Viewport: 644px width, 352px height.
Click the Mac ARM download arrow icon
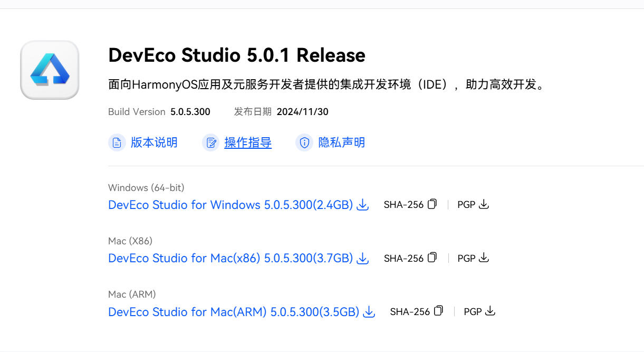click(369, 312)
